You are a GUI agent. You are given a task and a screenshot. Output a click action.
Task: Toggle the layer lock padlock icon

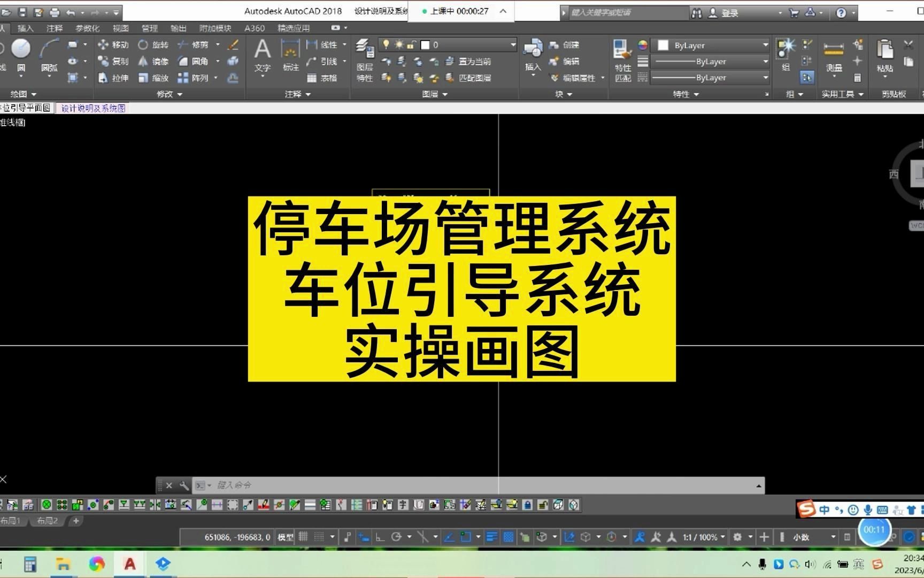411,44
